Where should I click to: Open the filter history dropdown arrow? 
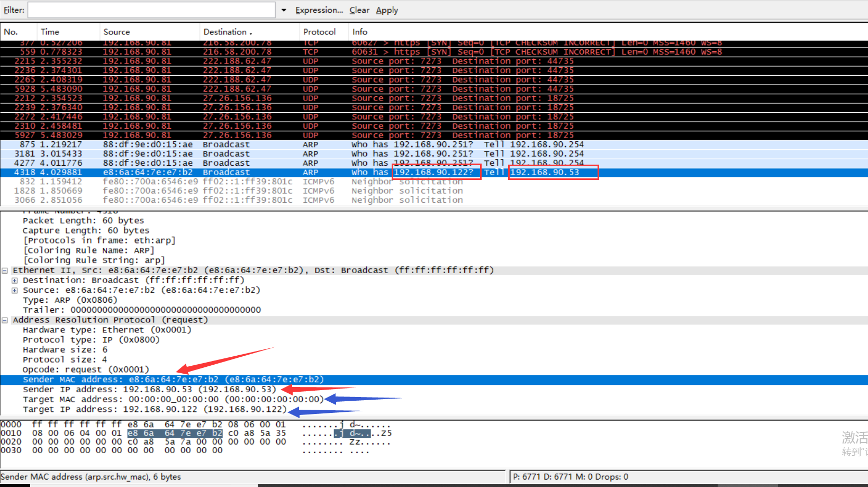284,10
